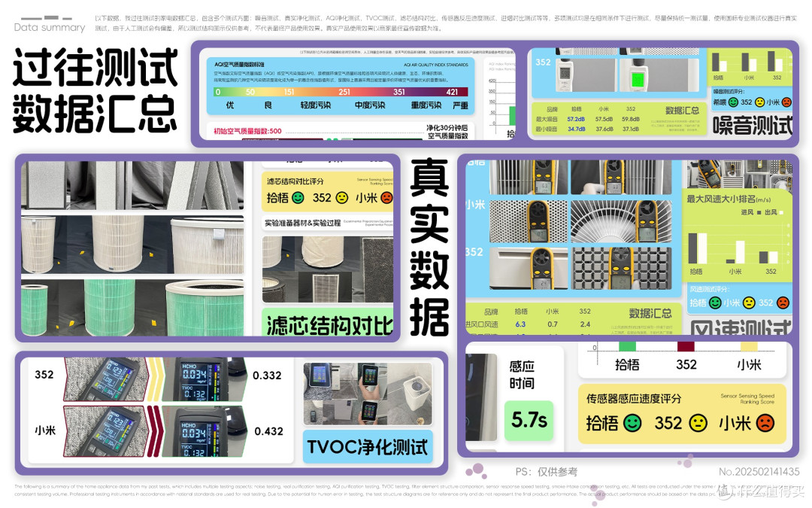This screenshot has width=812, height=508.
Task: Click the 滤芯结构对比评分 title
Action: point(295,181)
